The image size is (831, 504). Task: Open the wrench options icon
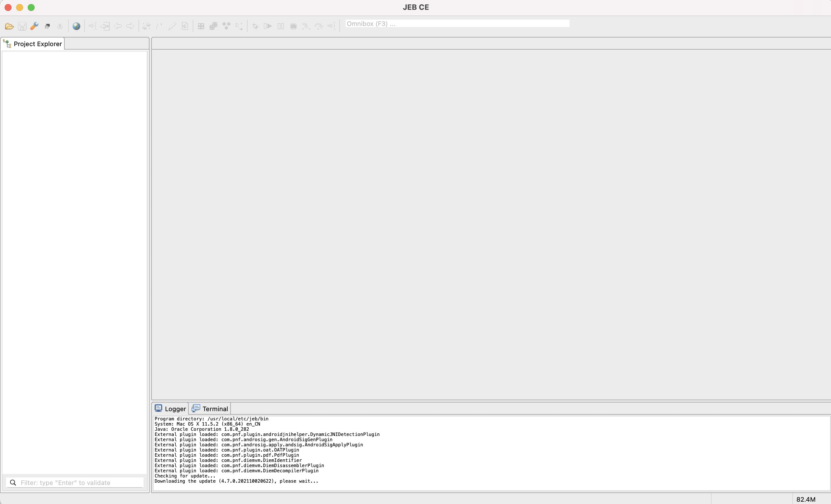34,26
